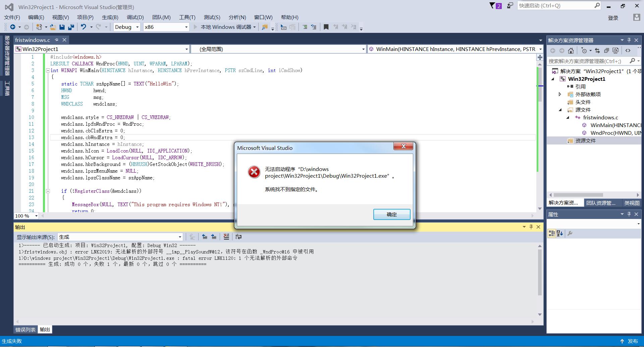Click the Save All icon
Image resolution: width=644 pixels, height=347 pixels.
[x=71, y=27]
